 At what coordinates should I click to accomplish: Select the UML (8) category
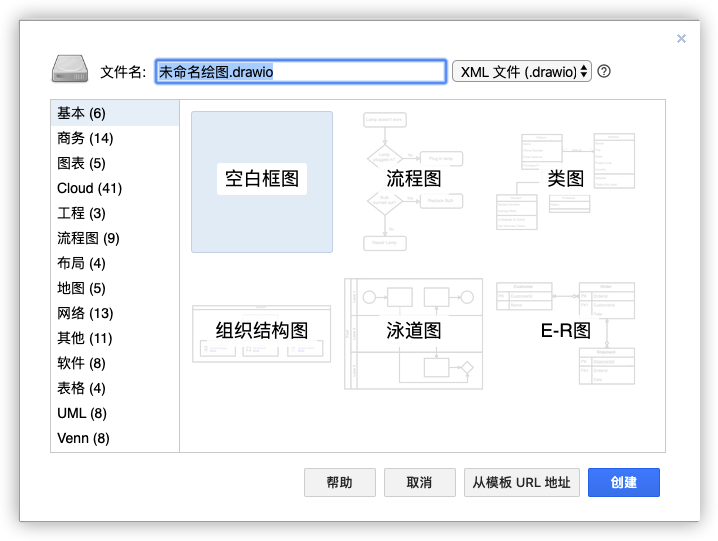[82, 413]
